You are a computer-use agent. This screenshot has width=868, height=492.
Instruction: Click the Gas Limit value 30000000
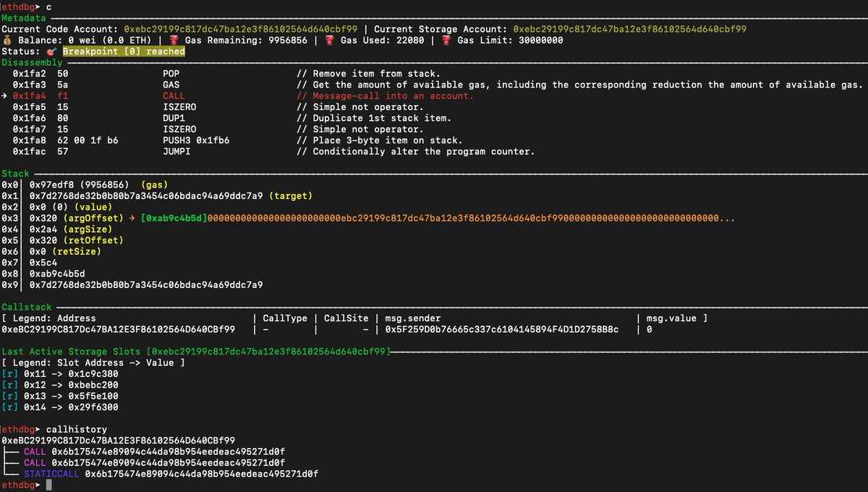coord(541,41)
